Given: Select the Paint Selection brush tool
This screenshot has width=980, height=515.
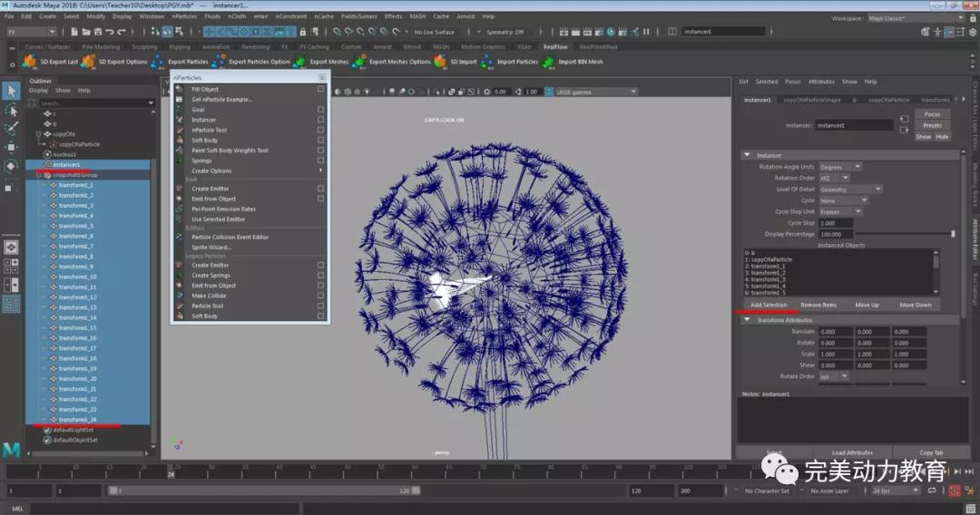Looking at the screenshot, I should pyautogui.click(x=11, y=128).
